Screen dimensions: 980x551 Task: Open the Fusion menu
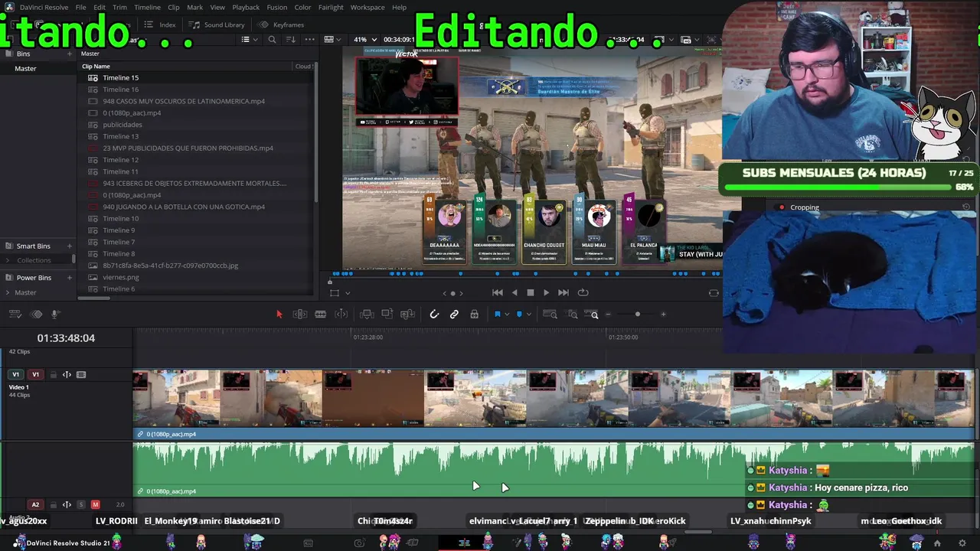point(277,8)
